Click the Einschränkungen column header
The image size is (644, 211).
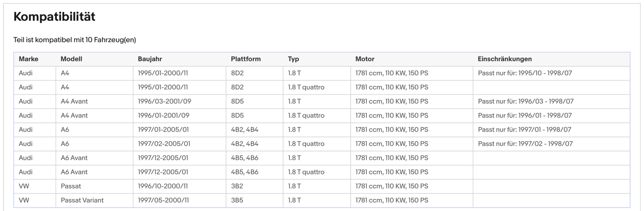click(505, 59)
